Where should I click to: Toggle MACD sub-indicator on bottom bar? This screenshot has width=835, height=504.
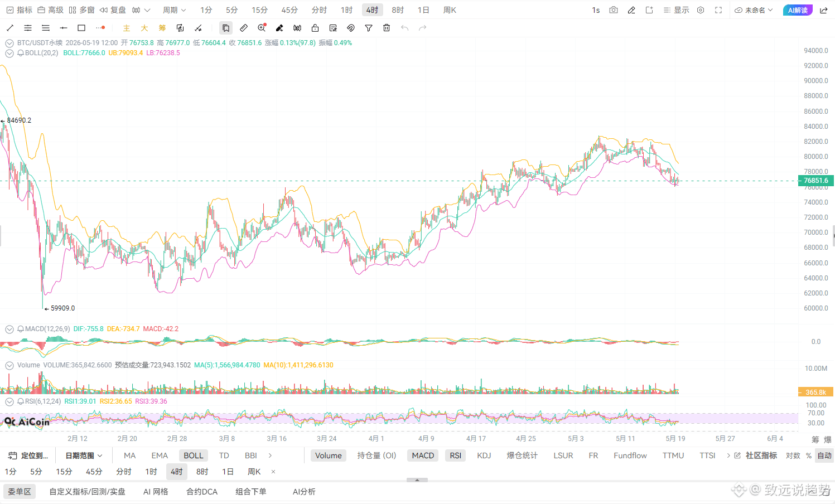pos(423,455)
